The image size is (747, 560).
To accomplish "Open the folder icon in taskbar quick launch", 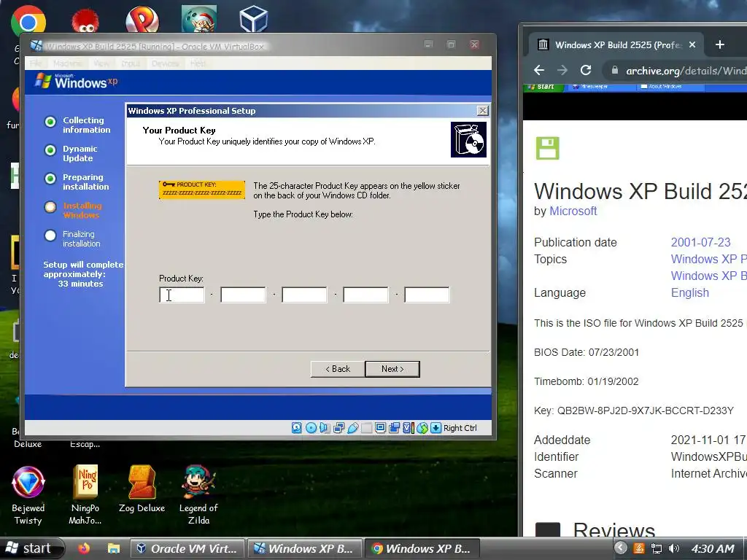I will 113,548.
